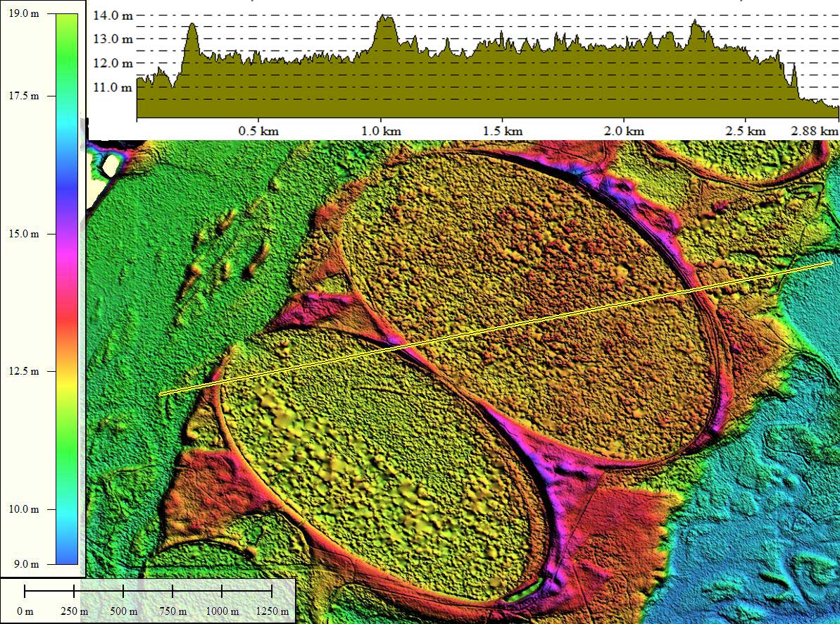Click the 1.0 km distance label
The width and height of the screenshot is (840, 624).
pos(381,131)
